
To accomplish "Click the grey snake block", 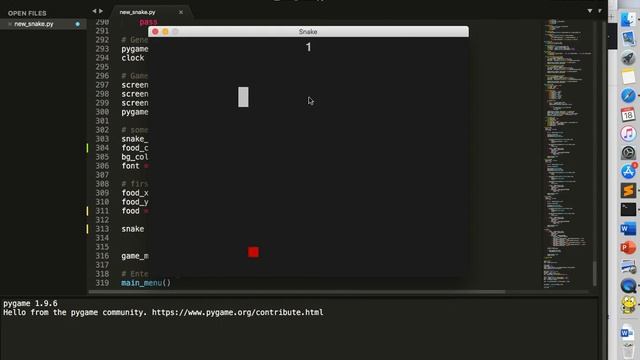I will (x=243, y=97).
